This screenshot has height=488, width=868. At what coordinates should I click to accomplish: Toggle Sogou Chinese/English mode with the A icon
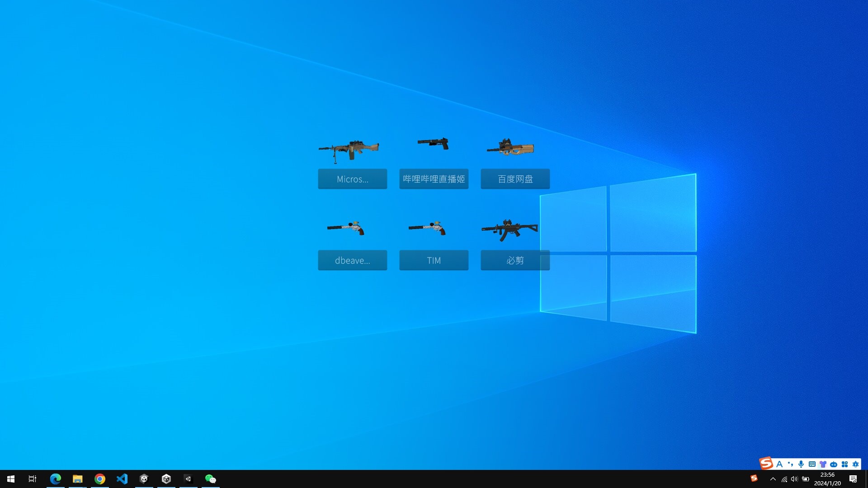point(779,464)
